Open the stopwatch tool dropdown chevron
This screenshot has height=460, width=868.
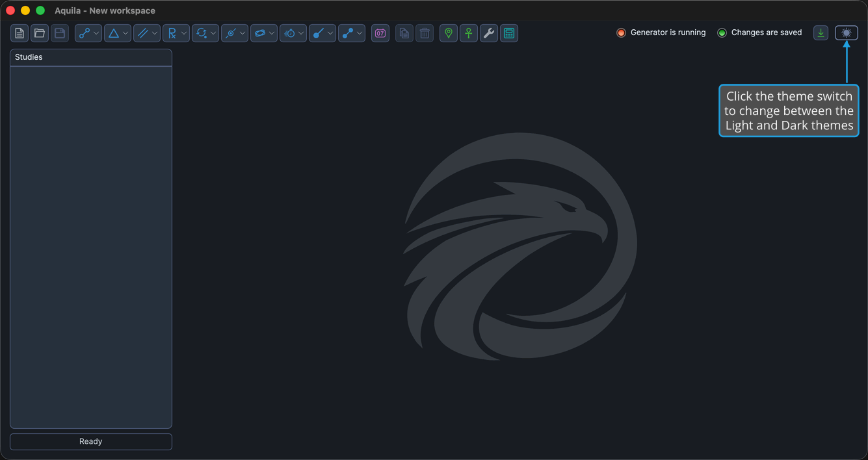coord(301,33)
